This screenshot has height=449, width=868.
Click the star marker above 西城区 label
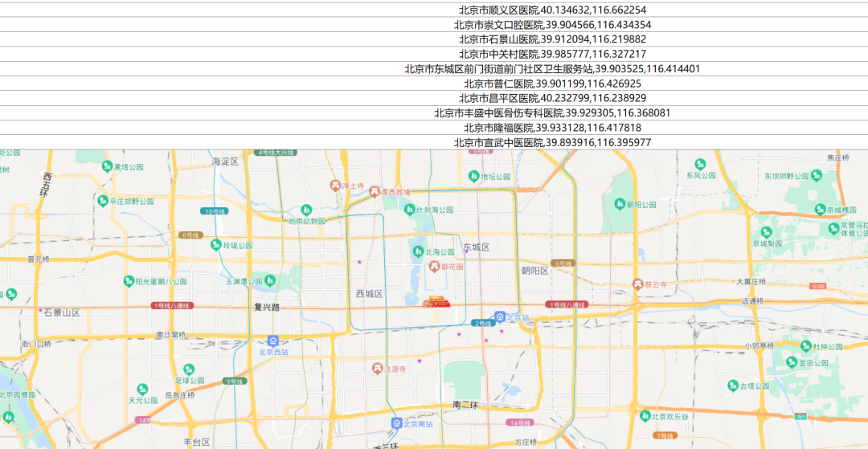(x=360, y=262)
